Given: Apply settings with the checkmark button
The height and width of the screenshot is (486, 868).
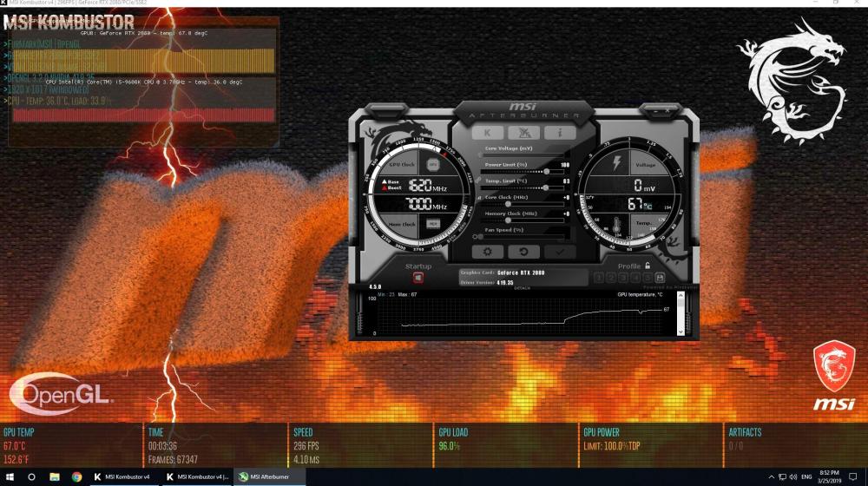Looking at the screenshot, I should click(x=560, y=252).
